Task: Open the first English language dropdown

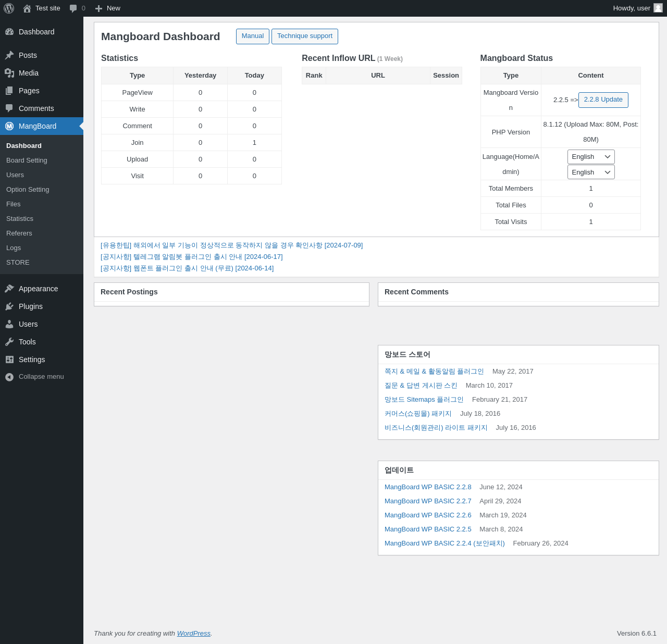Action: click(x=591, y=157)
